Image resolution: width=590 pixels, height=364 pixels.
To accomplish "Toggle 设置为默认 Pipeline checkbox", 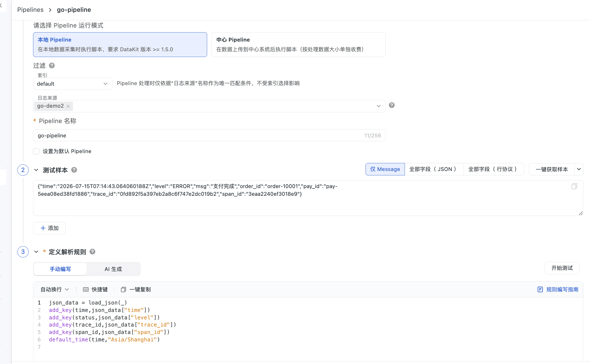I will pos(36,151).
